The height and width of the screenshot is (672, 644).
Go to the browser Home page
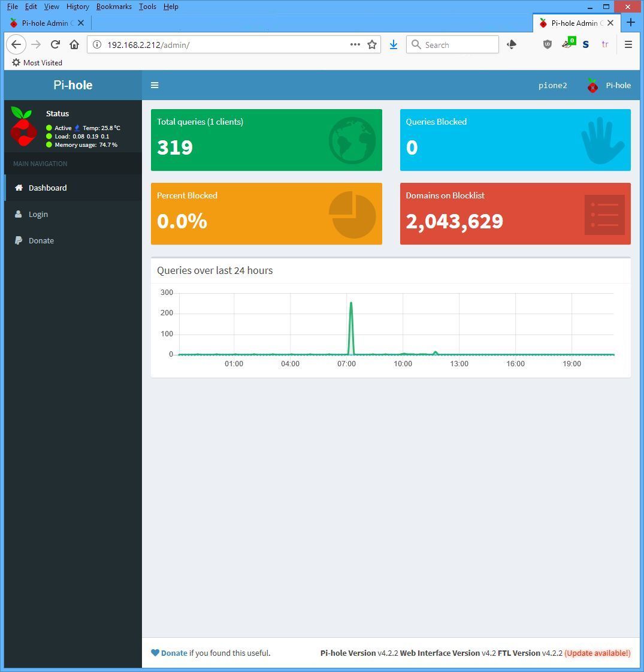(x=74, y=44)
